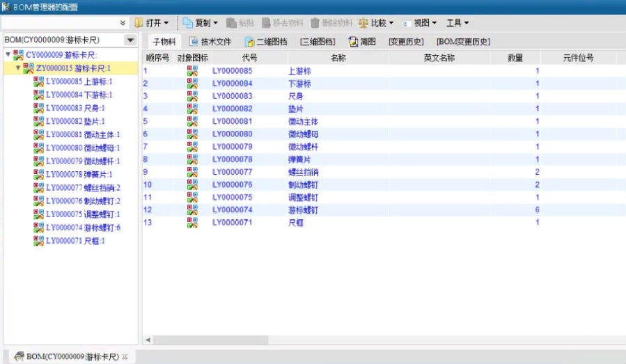Click the LY0000080 微动螺母 tree icon
This screenshot has width=626, height=364.
(x=38, y=148)
